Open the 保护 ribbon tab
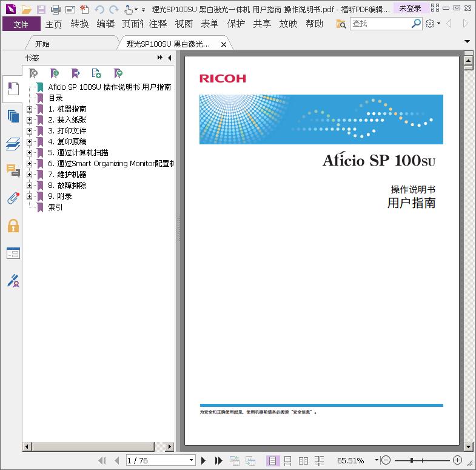Viewport: 476px width, 470px height. [x=236, y=24]
